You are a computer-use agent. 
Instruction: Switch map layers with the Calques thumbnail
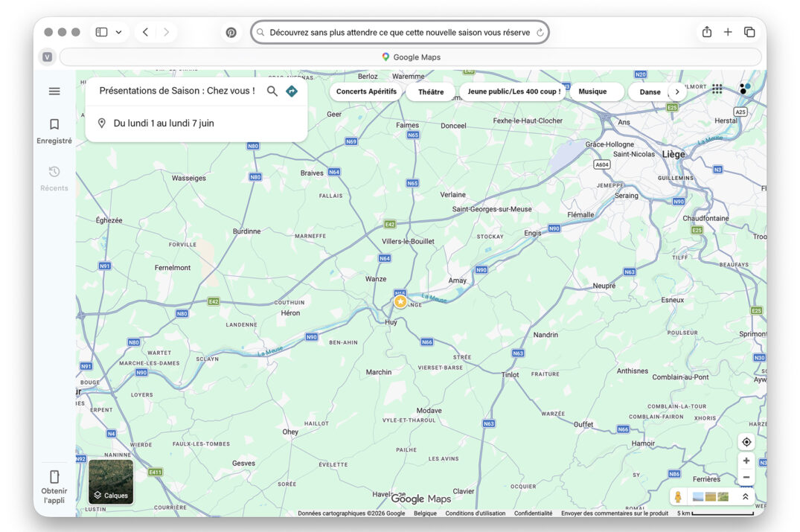111,481
